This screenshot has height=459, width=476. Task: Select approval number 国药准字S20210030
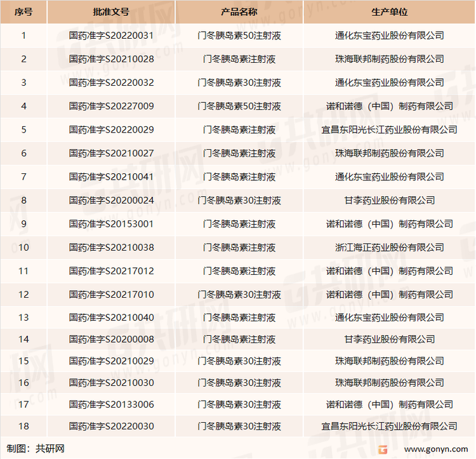coord(111,383)
